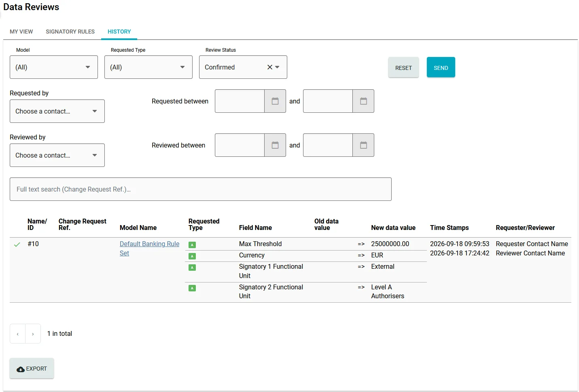Click the A badge for Signatory 2 Functional Unit
This screenshot has width=579, height=392.
(192, 288)
